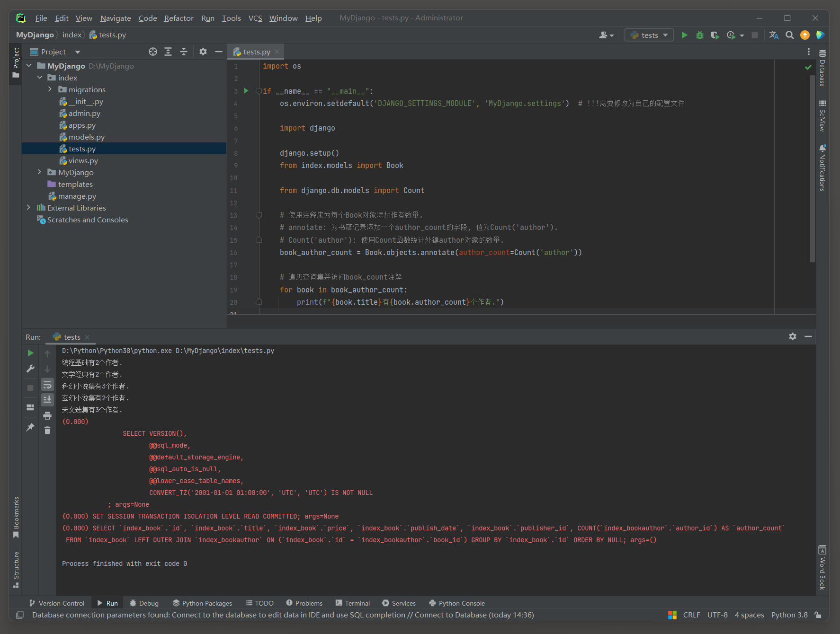This screenshot has width=840, height=634.
Task: Click the orange update arrow icon
Action: 805,35
